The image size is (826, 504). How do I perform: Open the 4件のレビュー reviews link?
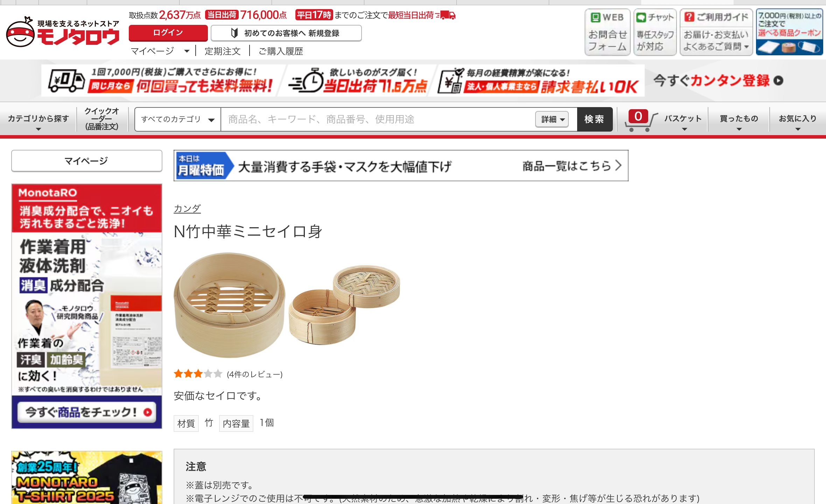[254, 374]
